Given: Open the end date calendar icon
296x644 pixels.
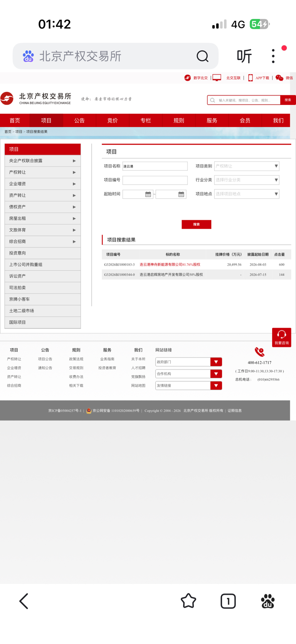Looking at the screenshot, I should coord(181,194).
